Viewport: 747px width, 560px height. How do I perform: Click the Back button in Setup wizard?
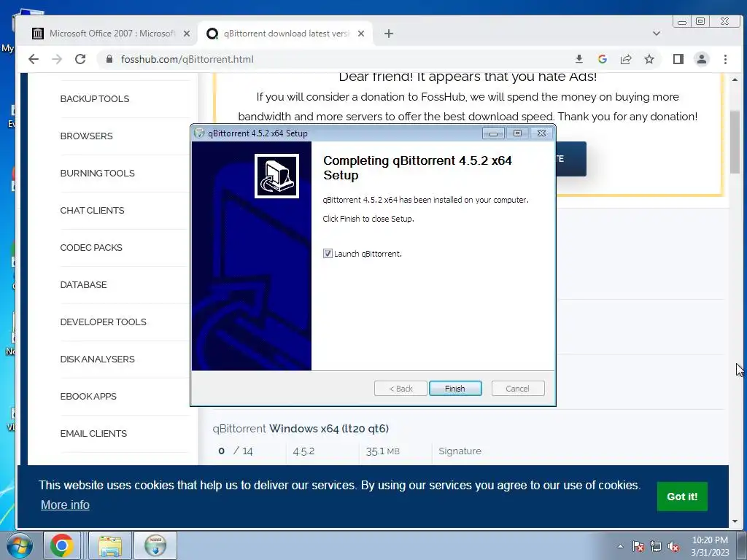(x=400, y=389)
